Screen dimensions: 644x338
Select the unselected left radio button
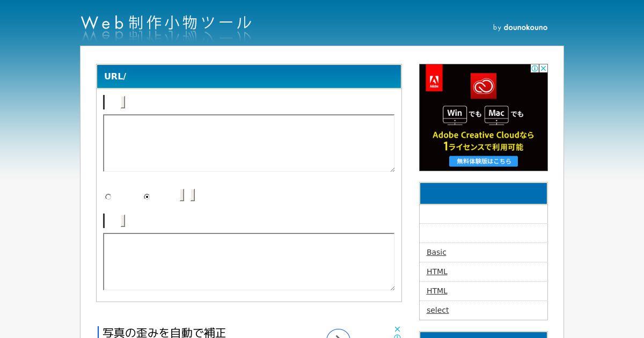(108, 197)
